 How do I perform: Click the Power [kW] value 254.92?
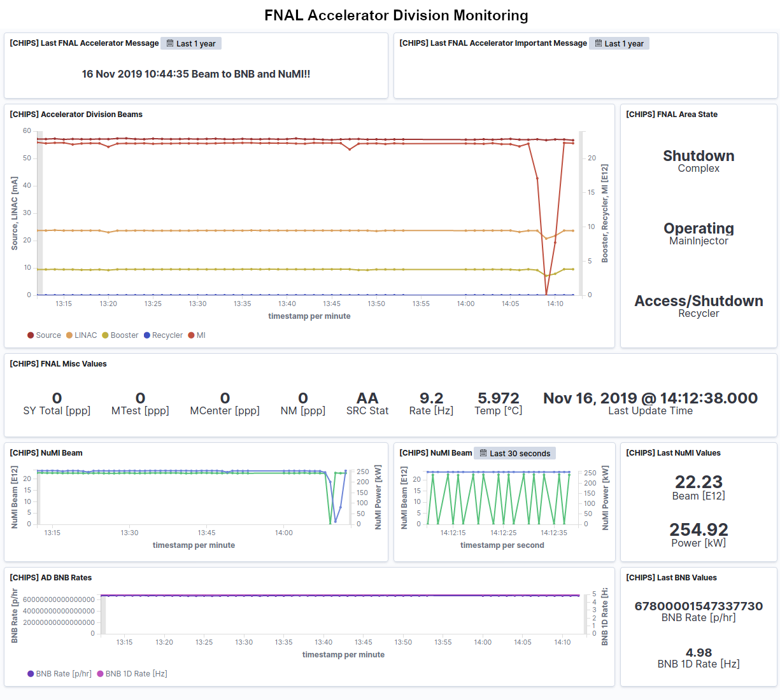tap(698, 529)
